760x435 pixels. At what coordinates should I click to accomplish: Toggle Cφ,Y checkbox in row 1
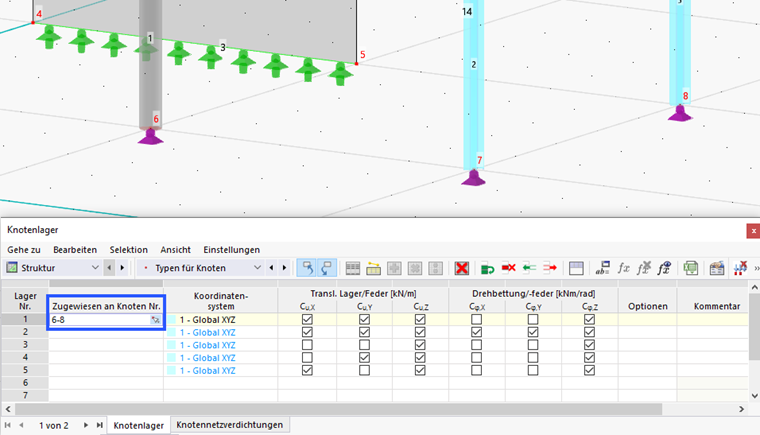(x=533, y=320)
